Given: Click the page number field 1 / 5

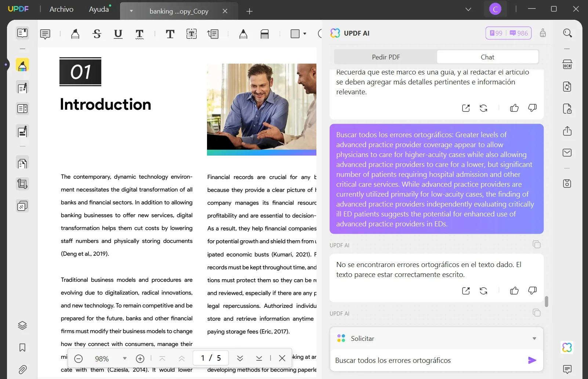Looking at the screenshot, I should pos(211,358).
